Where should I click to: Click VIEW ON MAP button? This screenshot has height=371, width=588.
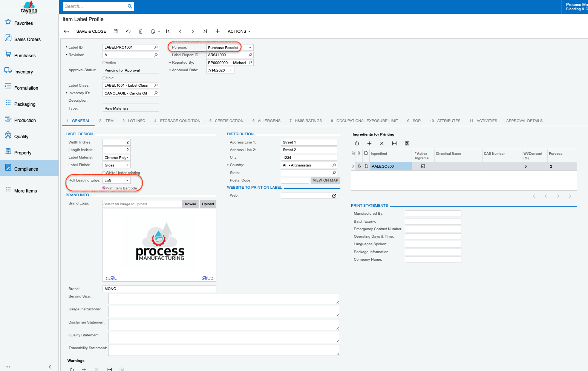pyautogui.click(x=326, y=180)
